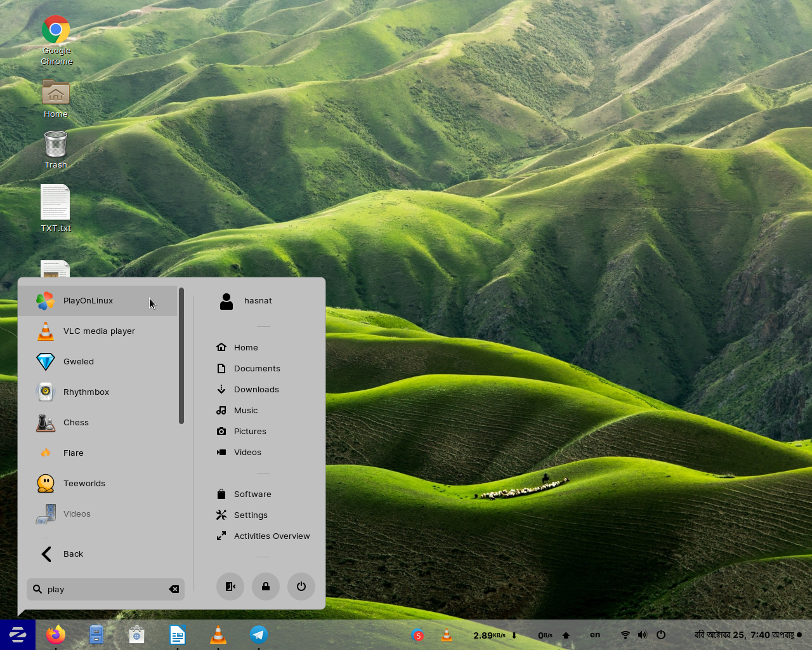Click the application list scrollbar
The image size is (812, 650).
click(181, 355)
